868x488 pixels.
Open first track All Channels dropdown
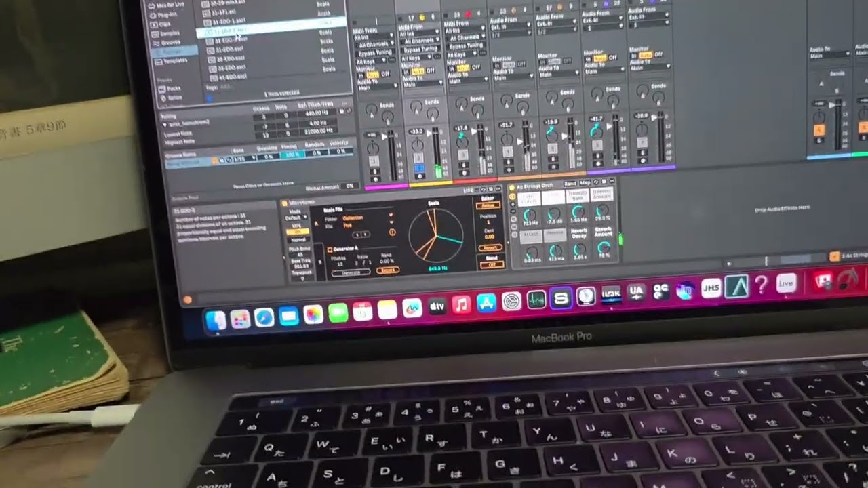coord(376,44)
